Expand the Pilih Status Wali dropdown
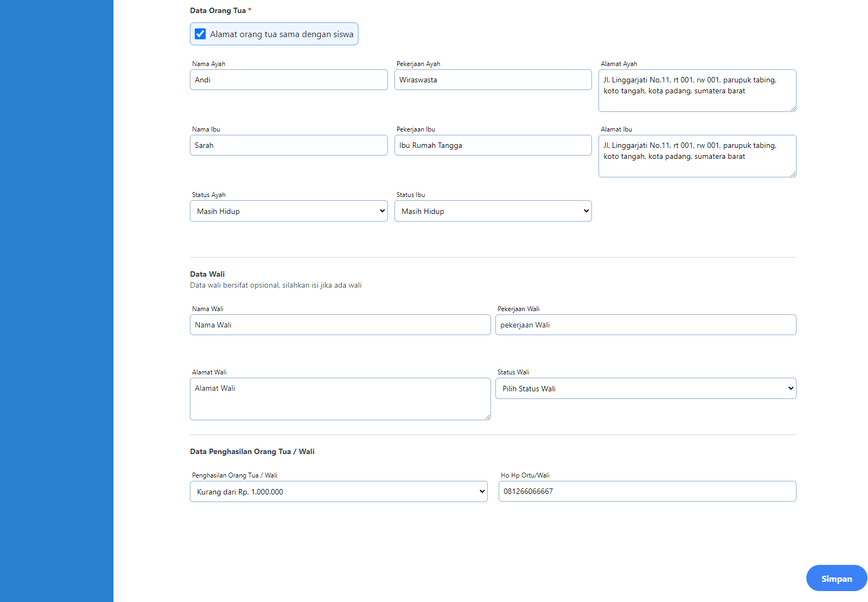The height and width of the screenshot is (602, 868). pos(645,389)
